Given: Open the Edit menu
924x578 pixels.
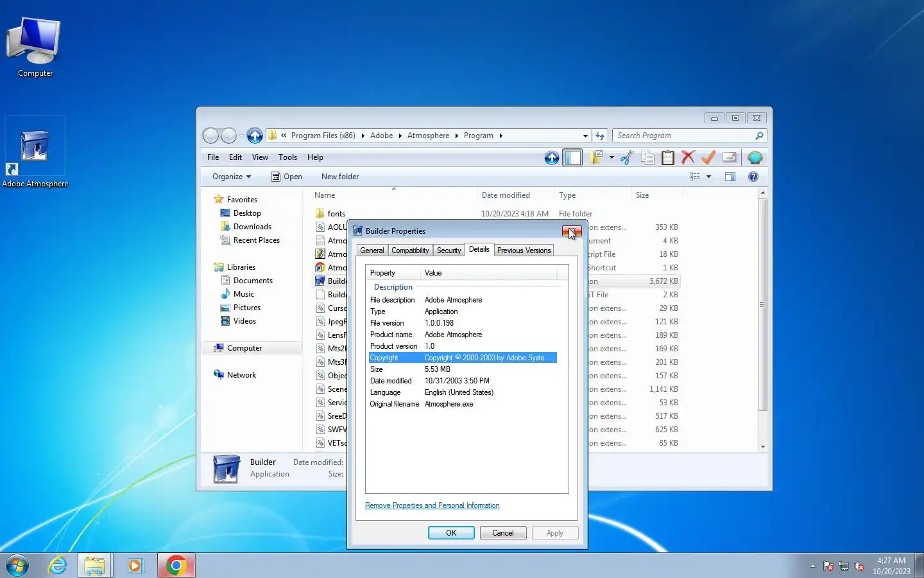Looking at the screenshot, I should coord(235,157).
